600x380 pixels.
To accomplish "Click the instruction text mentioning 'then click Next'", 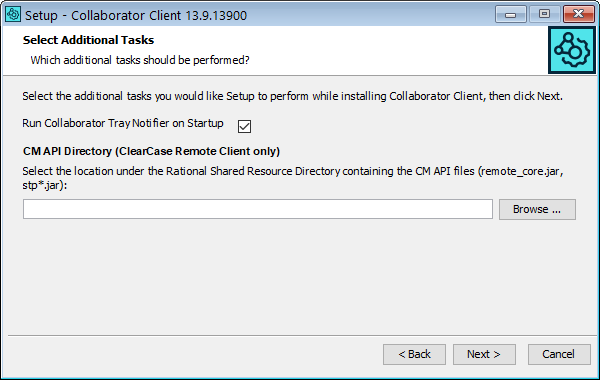I will click(292, 96).
